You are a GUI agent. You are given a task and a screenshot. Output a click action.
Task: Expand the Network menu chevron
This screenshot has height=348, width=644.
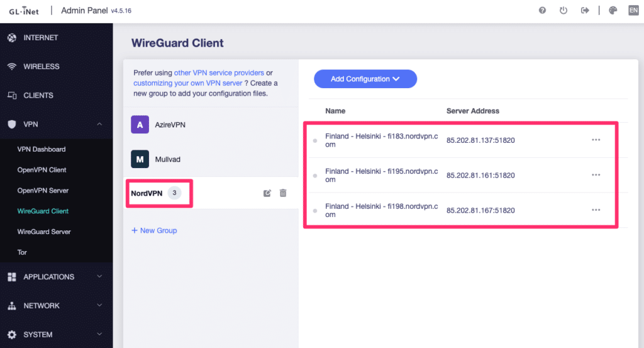pyautogui.click(x=99, y=305)
